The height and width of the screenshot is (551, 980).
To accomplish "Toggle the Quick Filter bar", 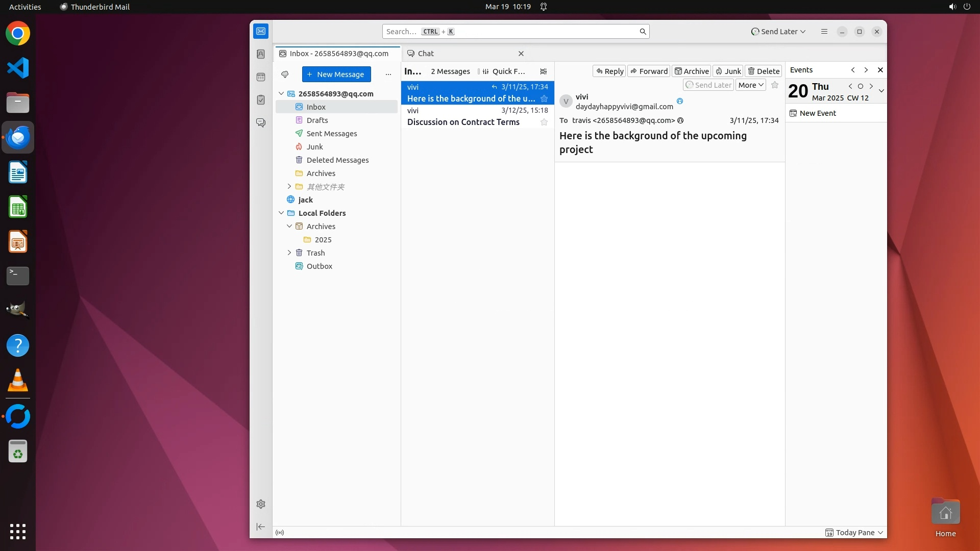I will click(504, 71).
